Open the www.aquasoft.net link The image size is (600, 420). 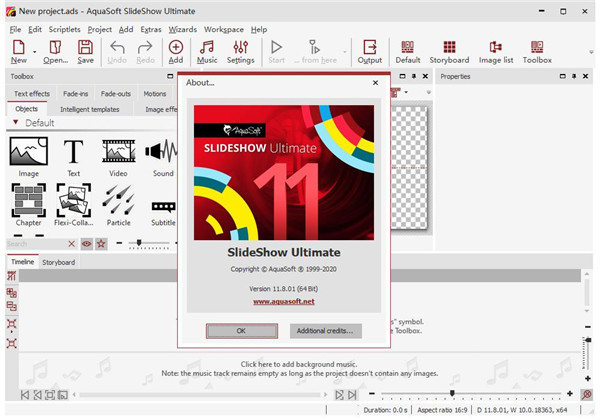pos(284,301)
